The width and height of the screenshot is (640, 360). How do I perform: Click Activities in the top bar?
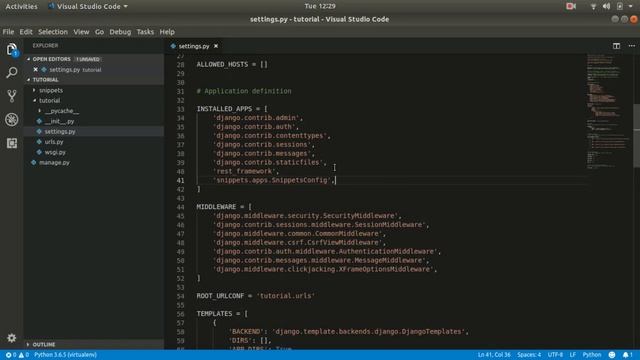coord(21,6)
